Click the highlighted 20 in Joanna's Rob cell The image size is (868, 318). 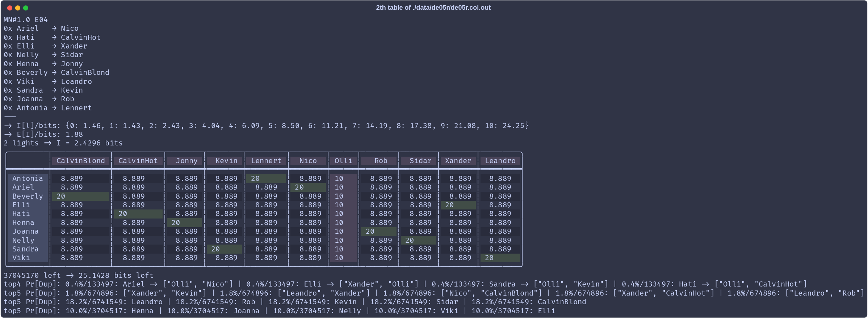379,231
